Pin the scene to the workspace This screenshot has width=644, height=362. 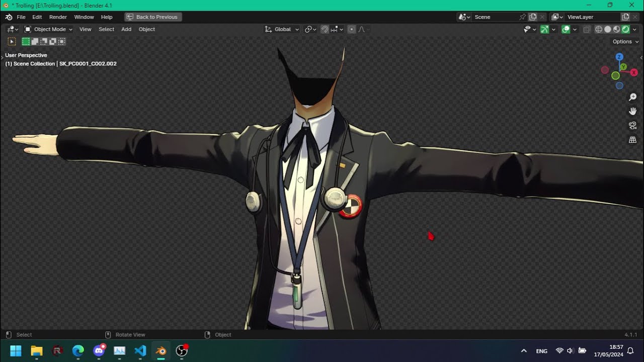523,17
